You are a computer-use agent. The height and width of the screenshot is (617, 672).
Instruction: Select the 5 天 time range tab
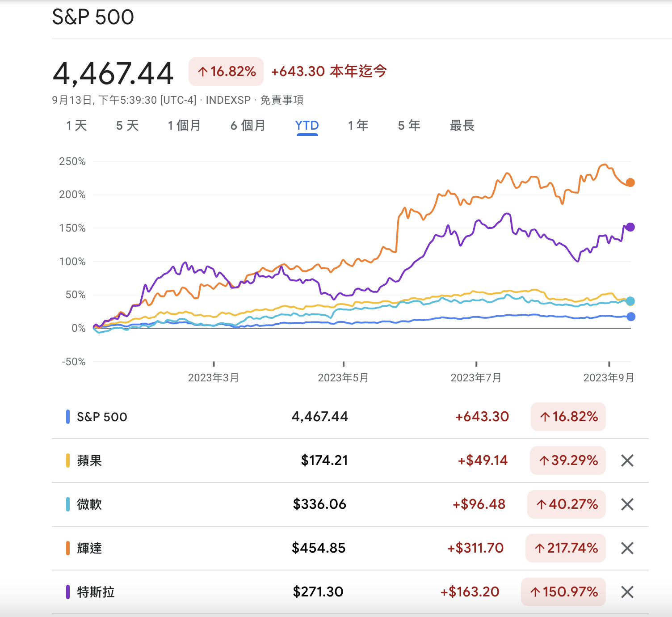pos(127,126)
